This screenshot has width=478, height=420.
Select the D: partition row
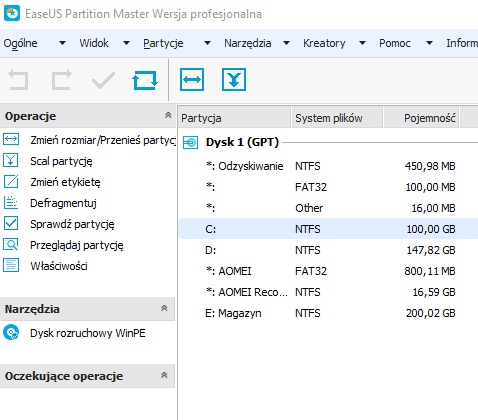tap(328, 250)
